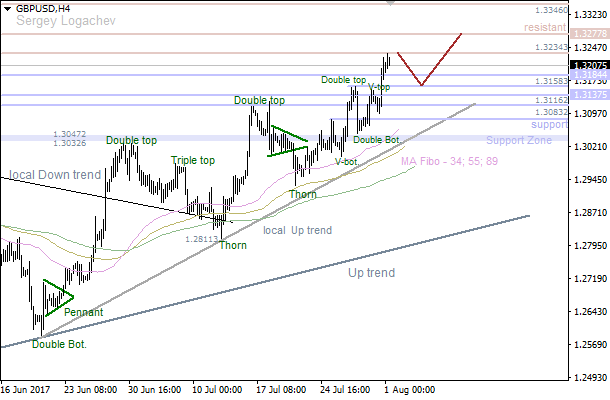Screen dimensions: 610x400
Task: Click the 'Support Zone' label
Action: point(518,141)
